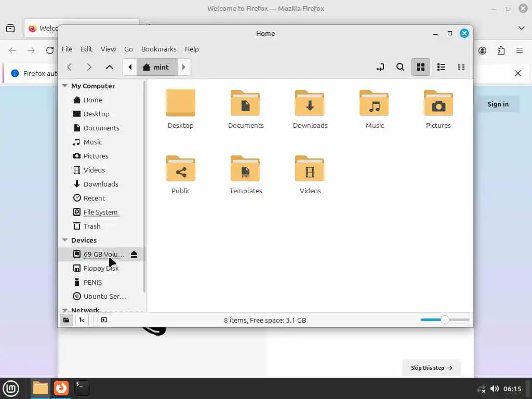The width and height of the screenshot is (532, 399).
Task: Open the Firefox hamburger menu
Action: coord(520,51)
